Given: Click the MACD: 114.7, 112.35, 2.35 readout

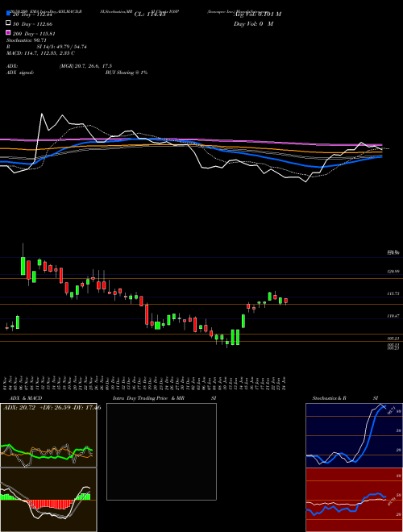Looking at the screenshot, I should (x=41, y=53).
